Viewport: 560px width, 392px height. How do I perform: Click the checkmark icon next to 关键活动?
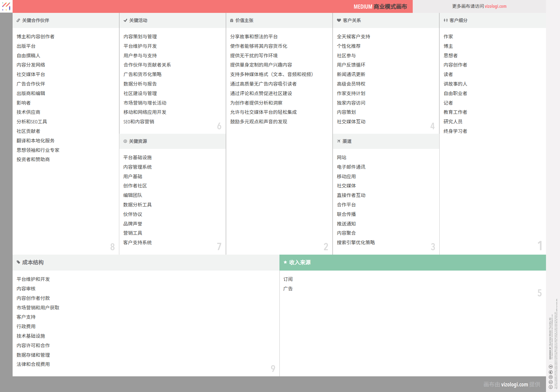coord(125,20)
